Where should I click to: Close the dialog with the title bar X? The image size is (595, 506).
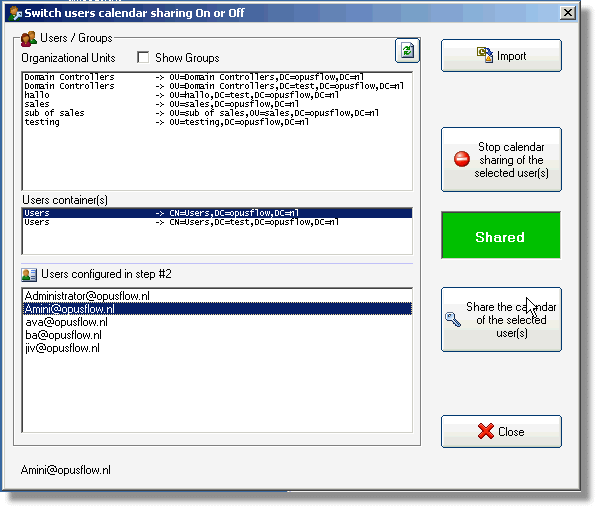coord(567,13)
